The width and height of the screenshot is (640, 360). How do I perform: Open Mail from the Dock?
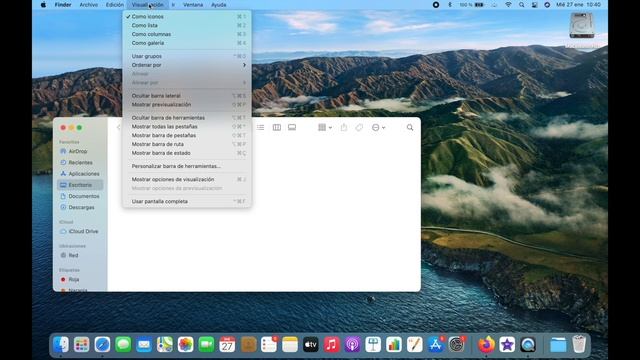[x=144, y=344]
